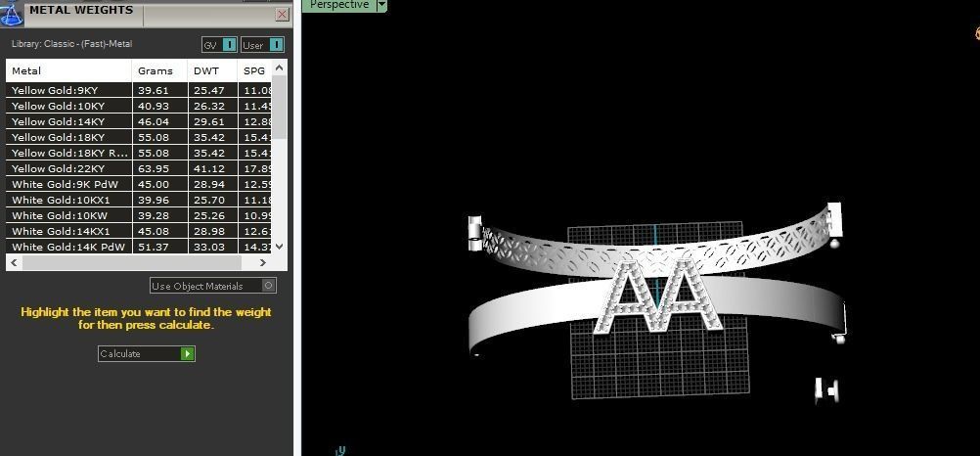Click the 33.03 DWT value
The width and height of the screenshot is (980, 456).
(x=208, y=247)
